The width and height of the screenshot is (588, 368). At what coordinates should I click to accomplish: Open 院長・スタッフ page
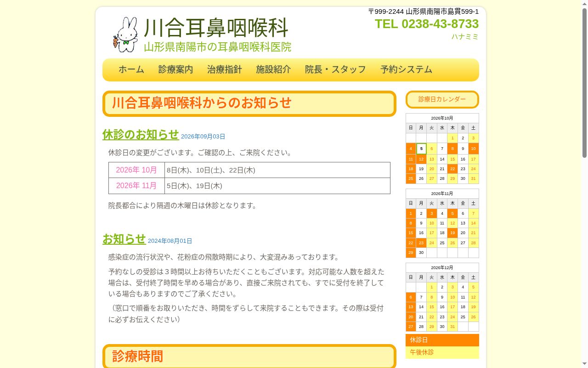(x=335, y=69)
